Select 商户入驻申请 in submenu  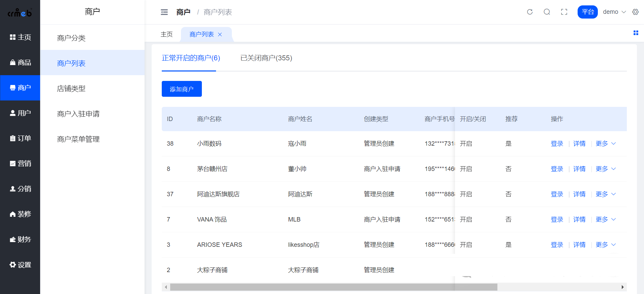click(78, 114)
